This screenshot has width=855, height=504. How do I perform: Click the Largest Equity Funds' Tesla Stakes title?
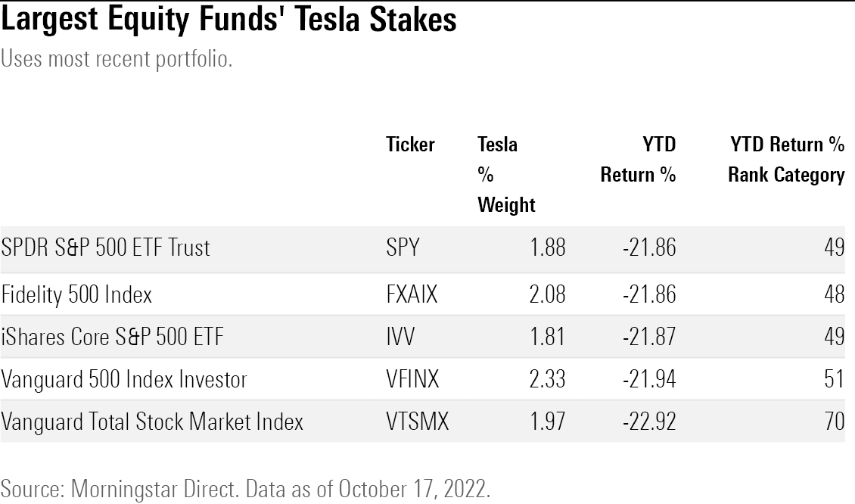229,20
